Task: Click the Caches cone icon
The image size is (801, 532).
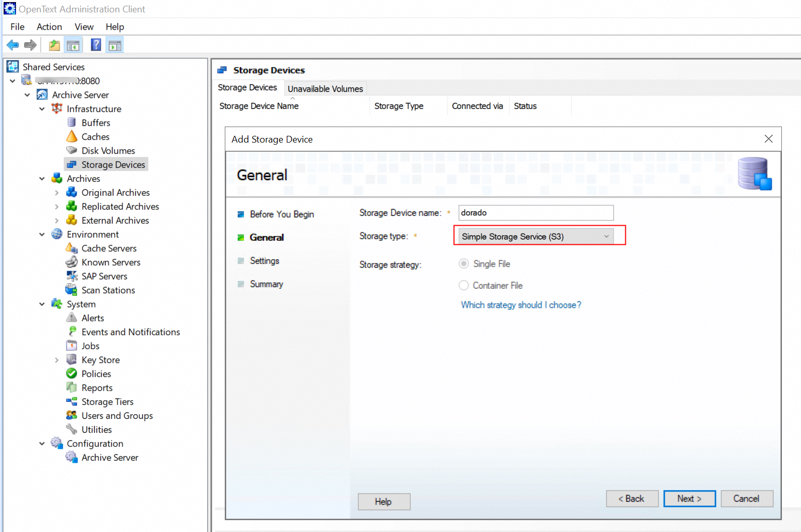Action: tap(72, 136)
